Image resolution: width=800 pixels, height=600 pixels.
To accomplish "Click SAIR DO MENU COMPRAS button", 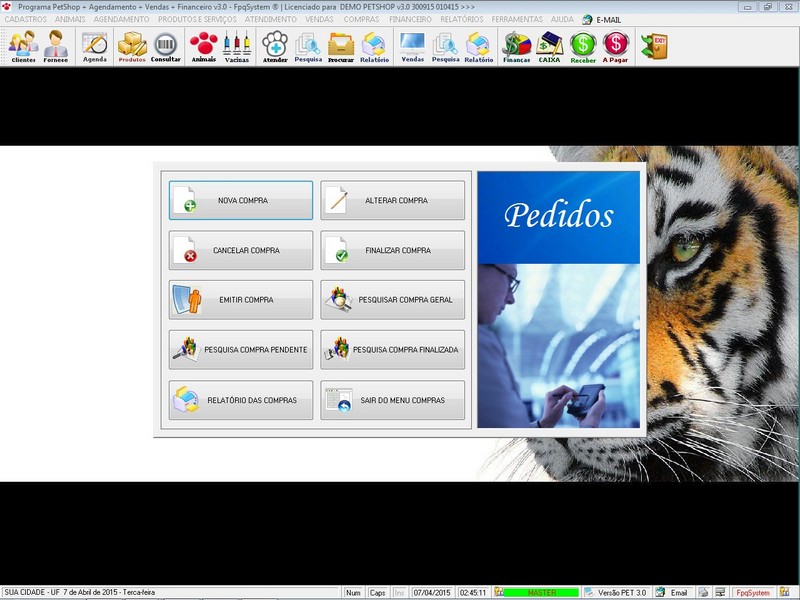I will [392, 400].
